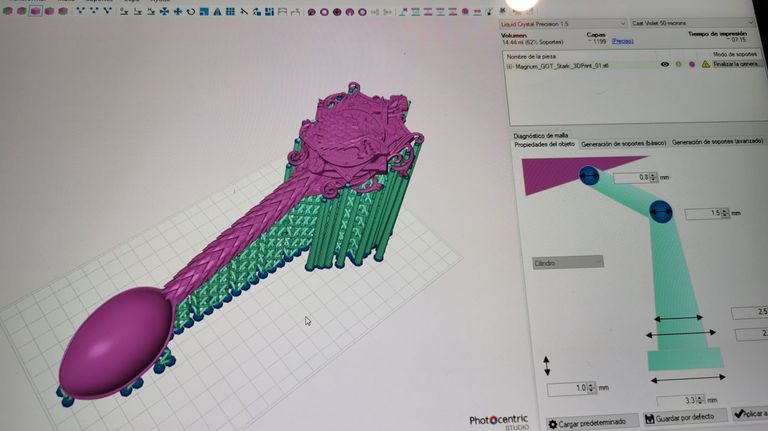Click the solid pink sphere toolbar icon
Image resolution: width=768 pixels, height=431 pixels.
[465, 11]
